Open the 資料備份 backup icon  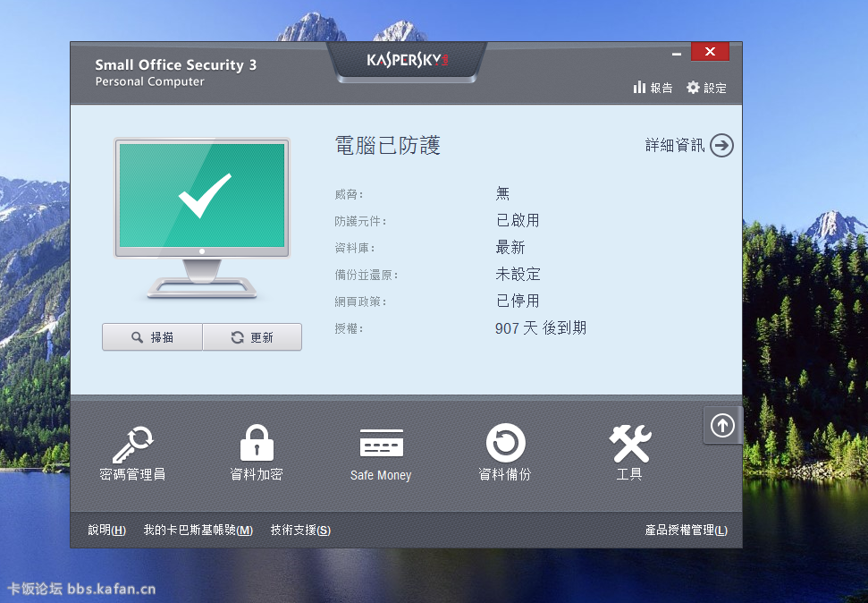coord(505,443)
